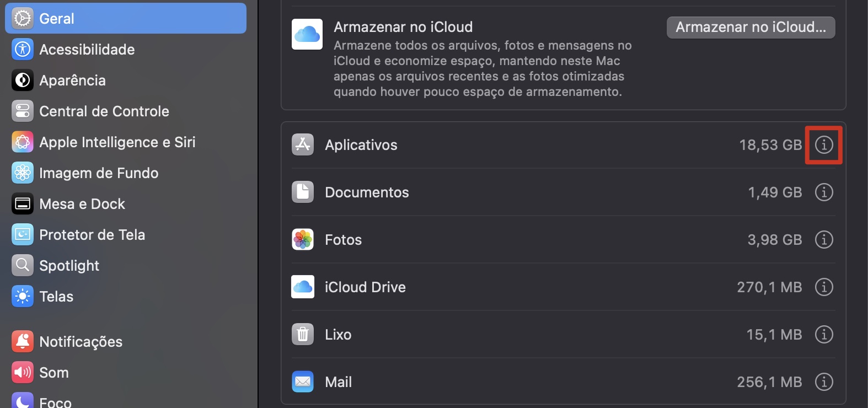Click the iCloud cloud icon beside Armazenar no iCloud
This screenshot has height=408, width=868.
click(307, 34)
